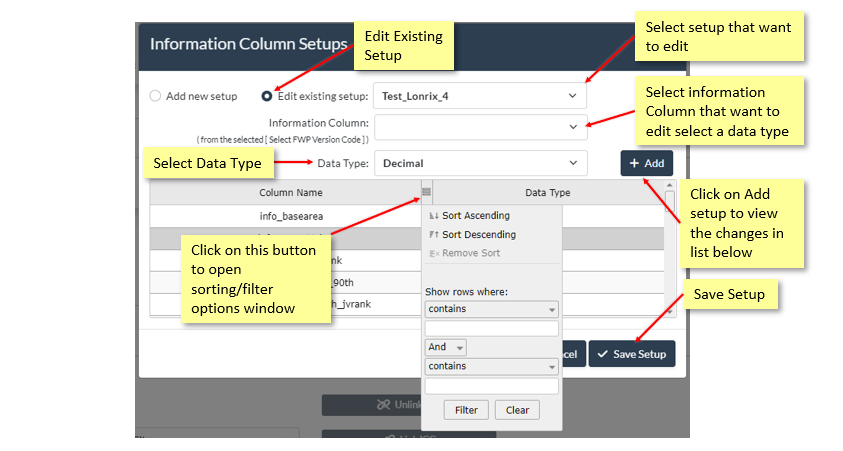Open the second contains condition dropdown
Viewport: 843px width, 451px height.
491,367
